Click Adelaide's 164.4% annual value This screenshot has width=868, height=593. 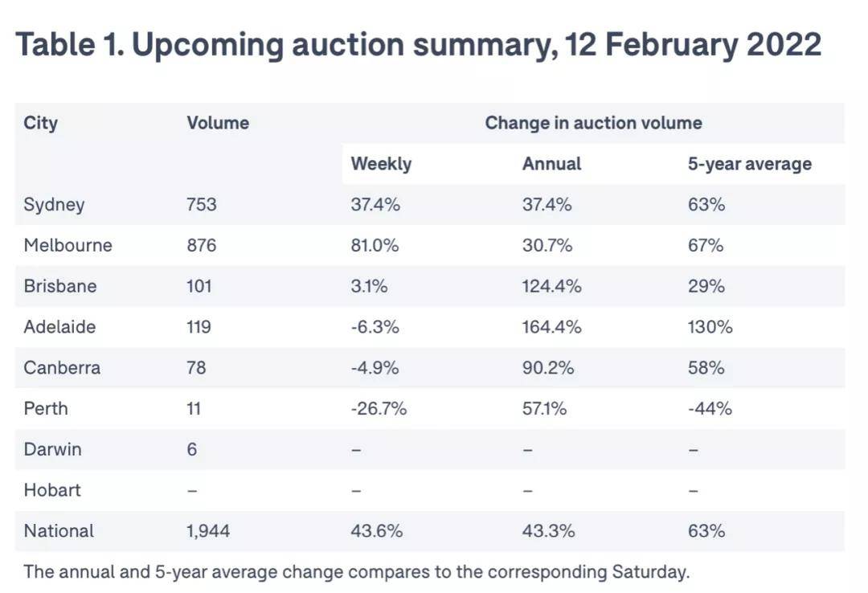[551, 327]
